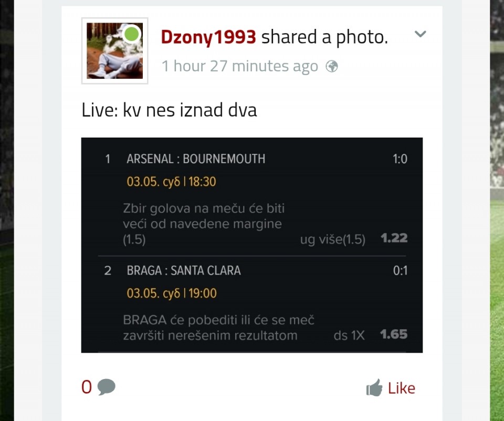Click the zero comments count

[x=87, y=387]
